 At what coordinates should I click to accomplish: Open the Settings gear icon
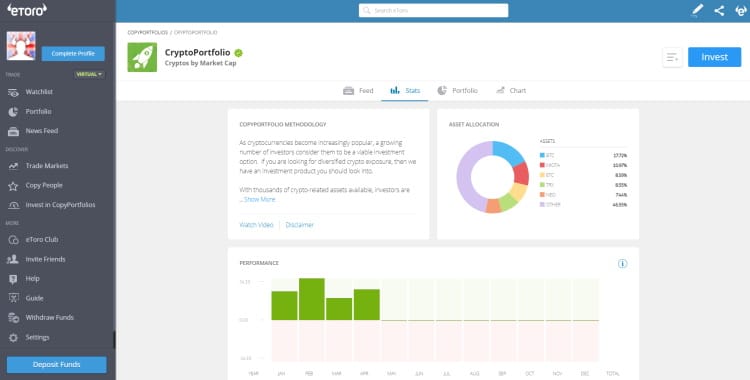[13, 338]
